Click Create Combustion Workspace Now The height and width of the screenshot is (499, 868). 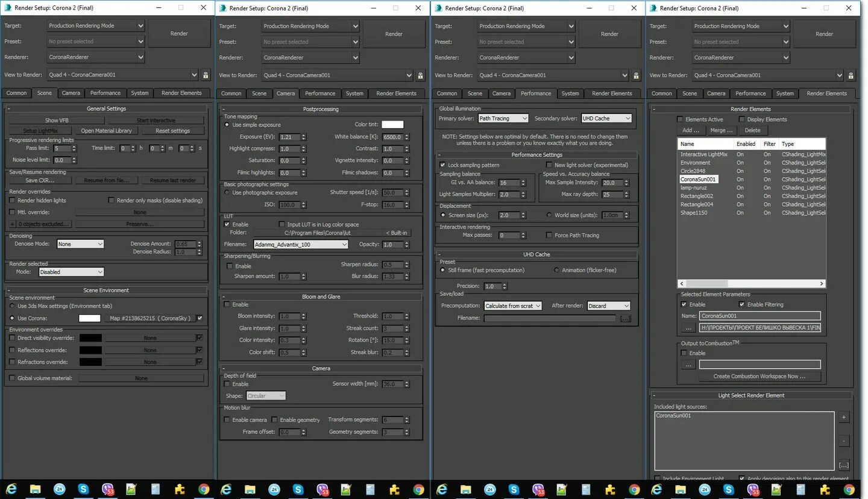pos(759,376)
